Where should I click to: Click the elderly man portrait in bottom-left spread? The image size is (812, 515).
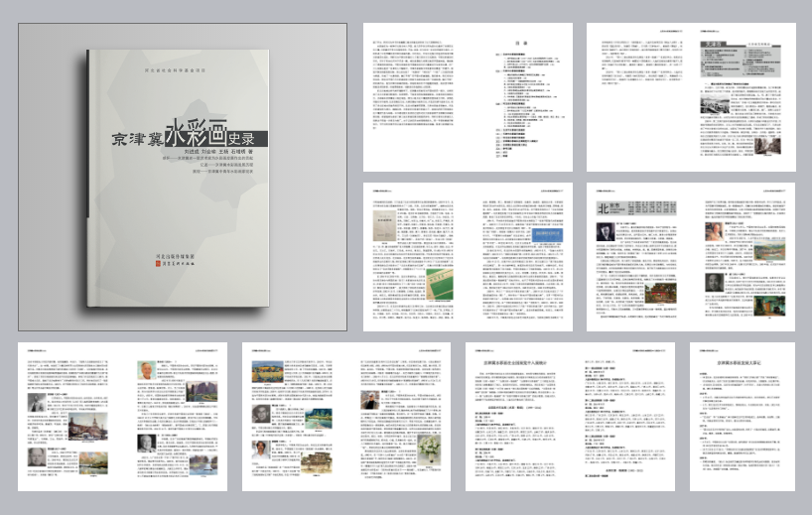click(147, 371)
